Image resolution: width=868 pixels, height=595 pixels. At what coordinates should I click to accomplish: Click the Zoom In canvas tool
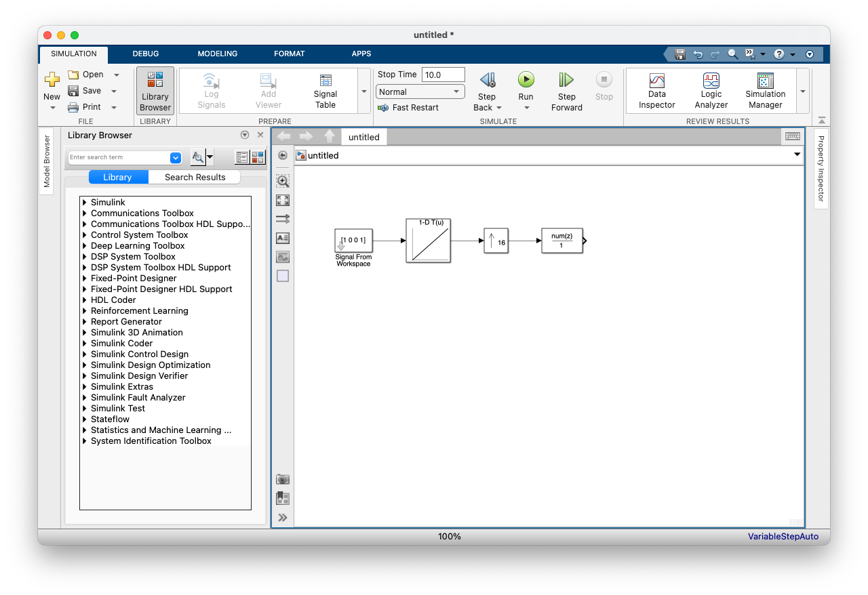(x=283, y=181)
